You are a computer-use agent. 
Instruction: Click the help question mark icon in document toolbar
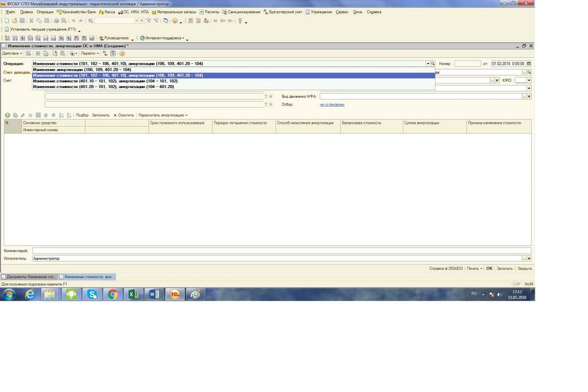coord(122,53)
